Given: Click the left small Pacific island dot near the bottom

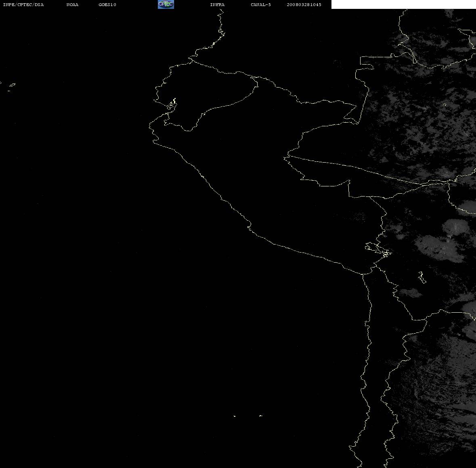Looking at the screenshot, I should pyautogui.click(x=234, y=416).
